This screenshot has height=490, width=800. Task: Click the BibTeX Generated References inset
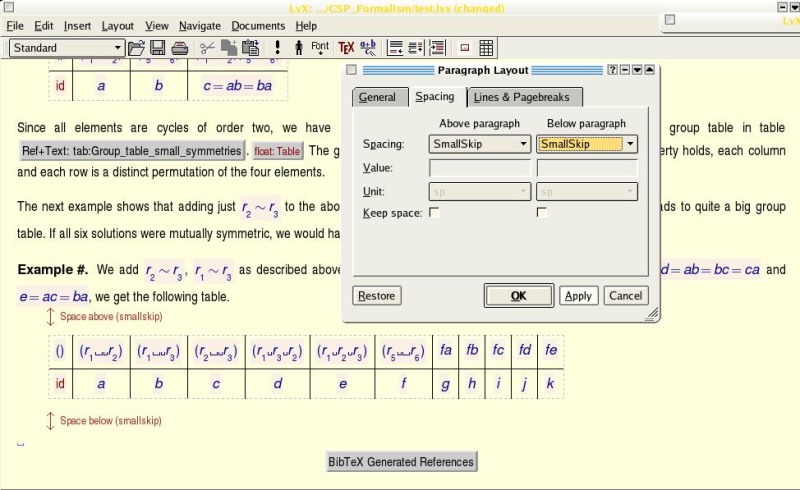[402, 461]
